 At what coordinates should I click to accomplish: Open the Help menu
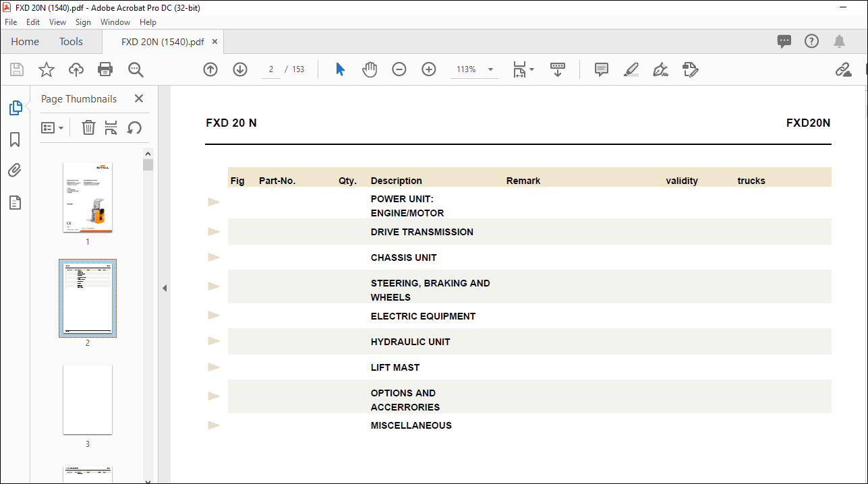coord(148,22)
